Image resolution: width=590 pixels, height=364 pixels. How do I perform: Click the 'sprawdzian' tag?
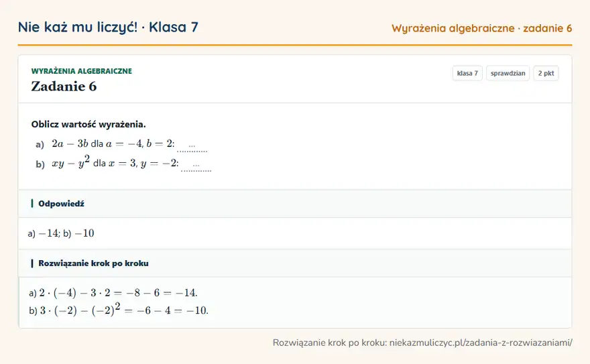pyautogui.click(x=508, y=73)
